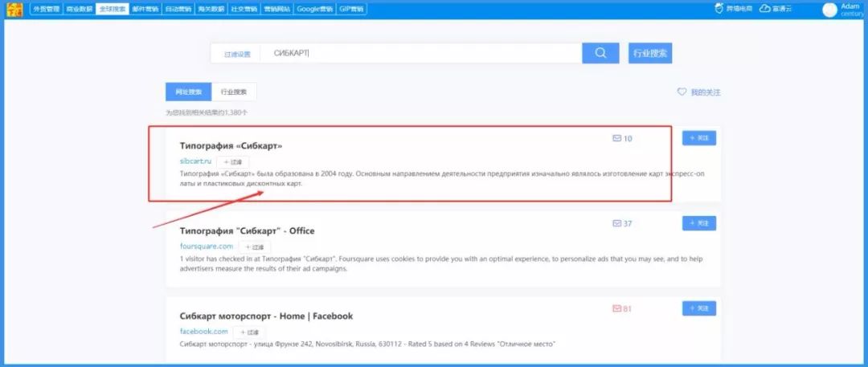Open the 外贸管理 menu

tap(46, 9)
